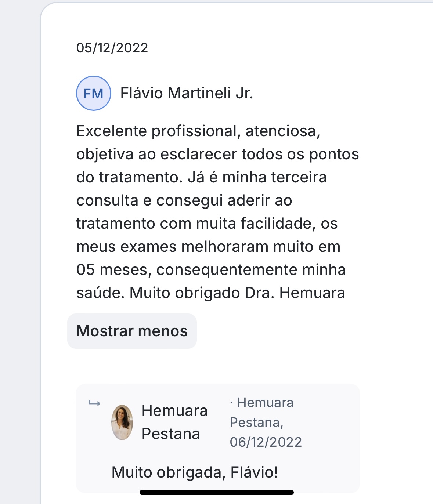This screenshot has width=433, height=504.
Task: Collapse the review with Mostrar menos
Action: pyautogui.click(x=132, y=331)
